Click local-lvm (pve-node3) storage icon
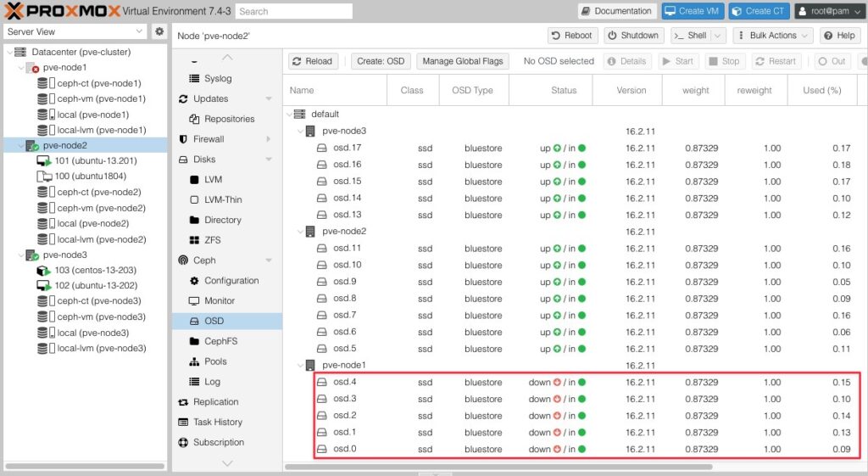This screenshot has width=868, height=476. coord(46,349)
